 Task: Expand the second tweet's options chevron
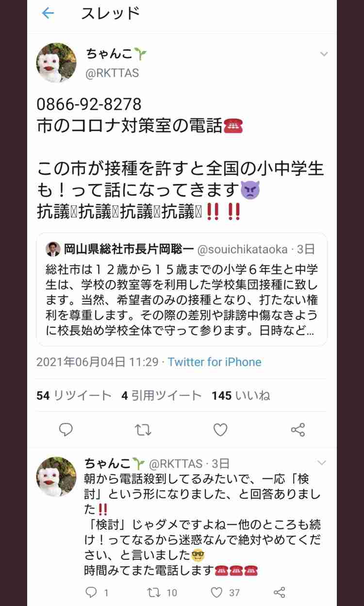(321, 462)
